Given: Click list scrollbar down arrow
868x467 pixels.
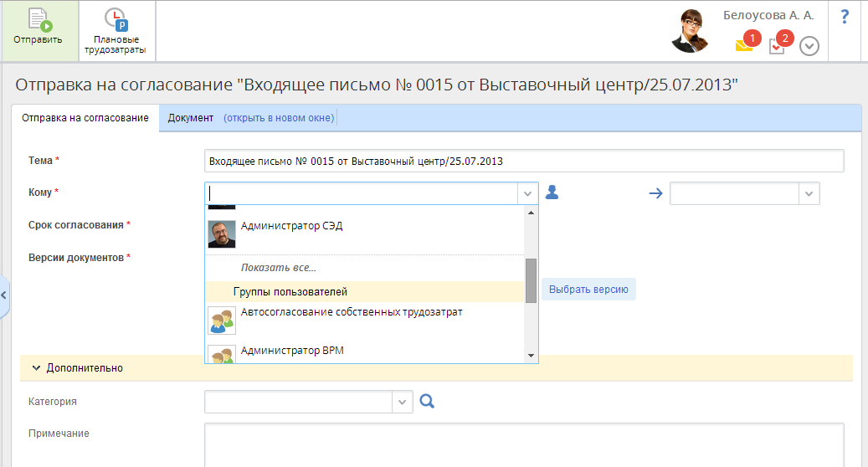Looking at the screenshot, I should [531, 356].
